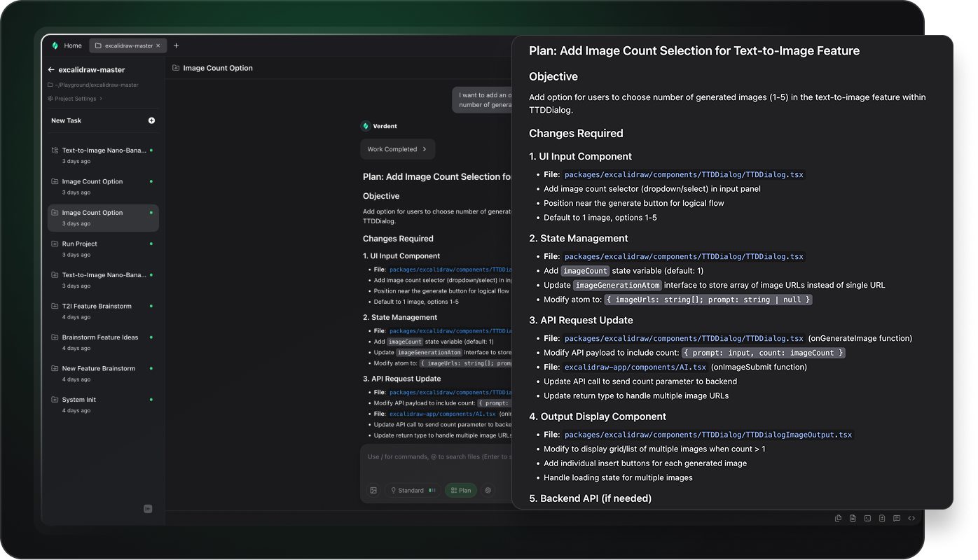
Task: Open the T2I Feature Brainstorm task
Action: [103, 311]
